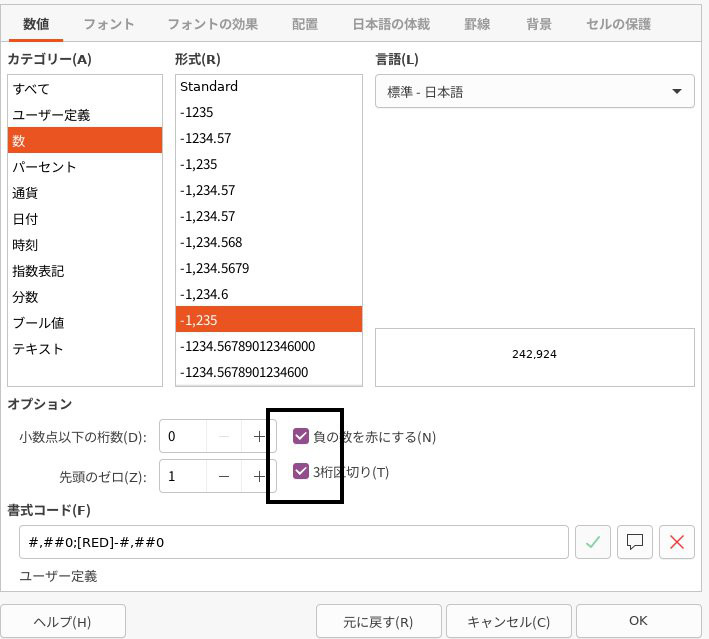Viewport: 709px width, 639px height.
Task: Increase leading zeros with plus button
Action: tap(259, 476)
